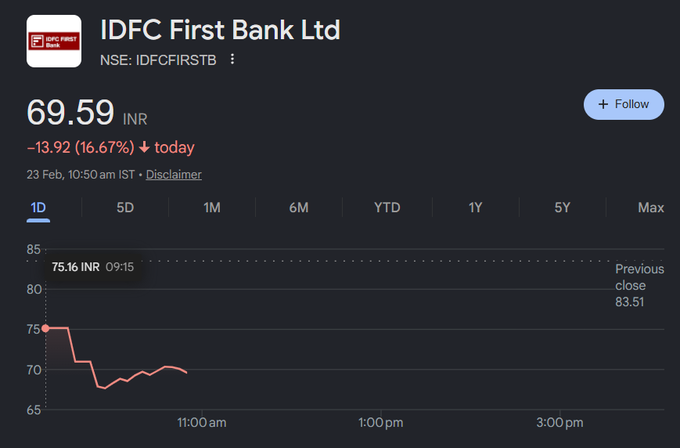Viewport: 680px width, 448px height.
Task: Click the Follow button
Action: click(624, 104)
